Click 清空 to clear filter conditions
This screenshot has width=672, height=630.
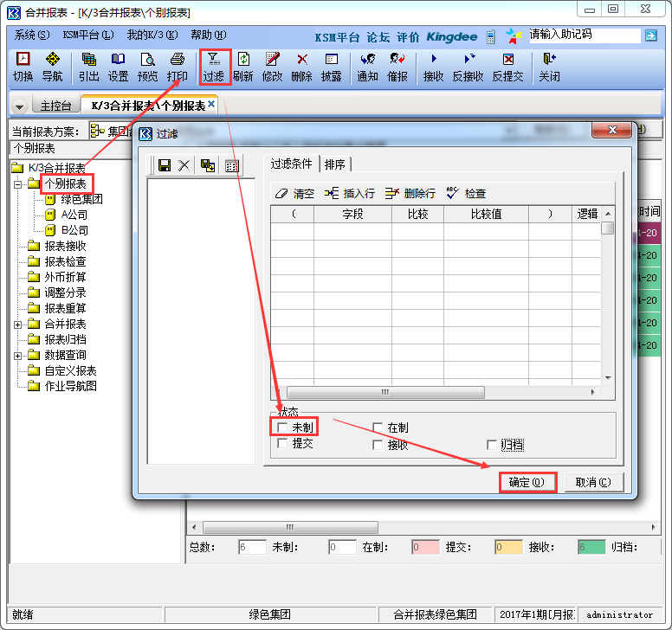pos(294,193)
